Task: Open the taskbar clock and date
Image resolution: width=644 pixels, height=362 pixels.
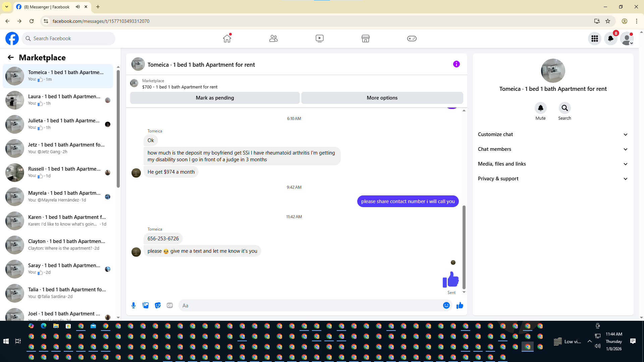Action: (614, 341)
